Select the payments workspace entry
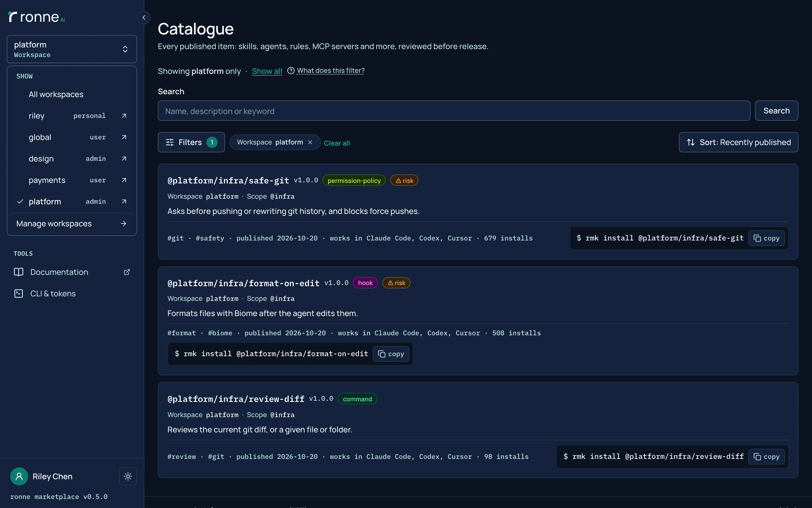Screen dimensions: 812x508 pos(64,180)
